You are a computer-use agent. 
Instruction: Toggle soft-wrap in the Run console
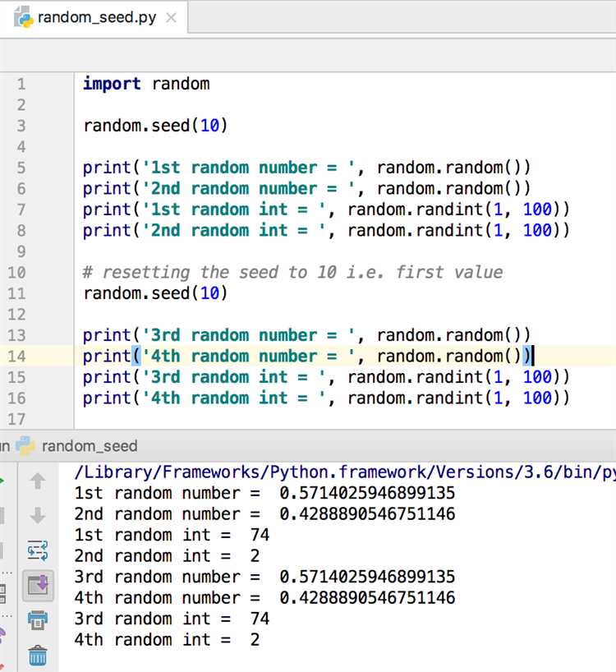click(38, 550)
